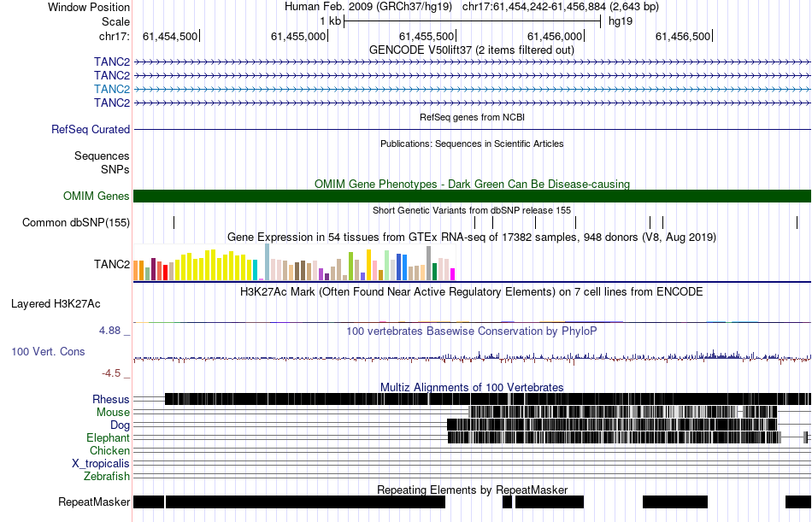Click the Mouse species label
Image resolution: width=812 pixels, height=522 pixels.
tap(113, 412)
